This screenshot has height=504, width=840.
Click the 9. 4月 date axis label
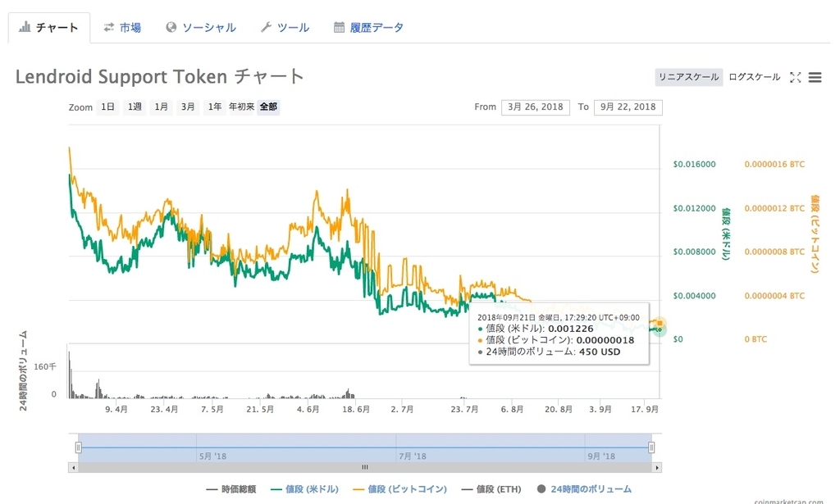pos(116,409)
